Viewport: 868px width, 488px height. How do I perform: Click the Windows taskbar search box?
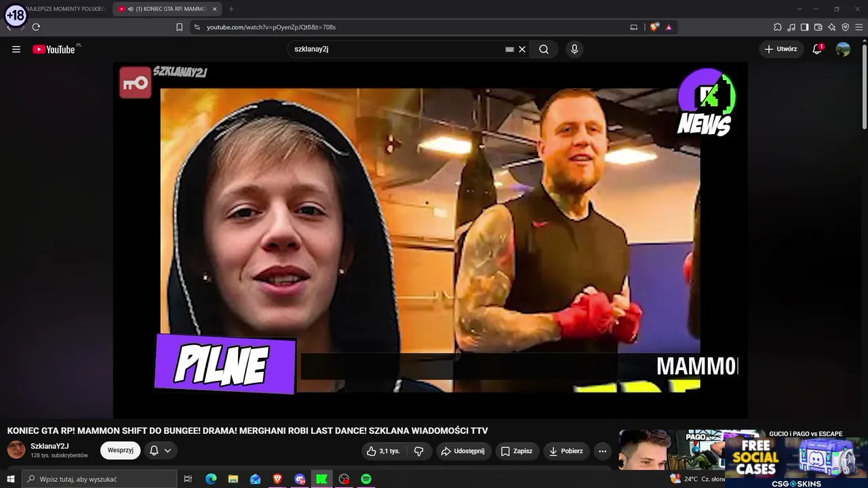point(100,479)
